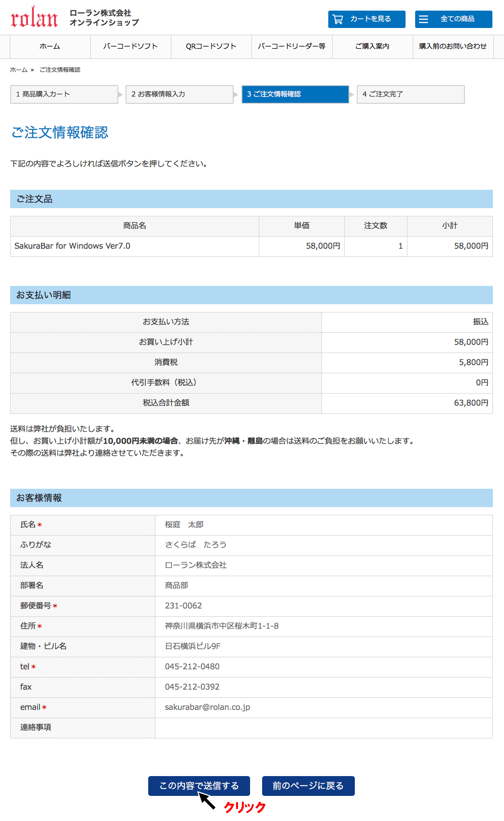Click address 神奈川県横浜市中区桜木町1-1-8
The width and height of the screenshot is (504, 821).
click(222, 626)
